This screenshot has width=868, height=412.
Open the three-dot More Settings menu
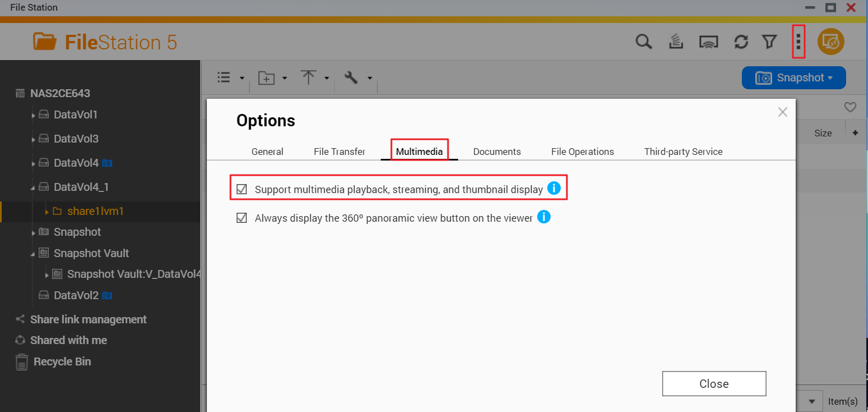click(798, 42)
